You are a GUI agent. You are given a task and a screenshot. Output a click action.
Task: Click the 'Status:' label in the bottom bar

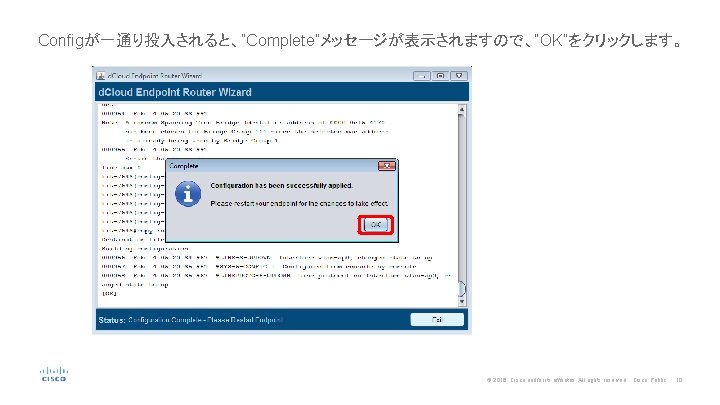pyautogui.click(x=112, y=320)
